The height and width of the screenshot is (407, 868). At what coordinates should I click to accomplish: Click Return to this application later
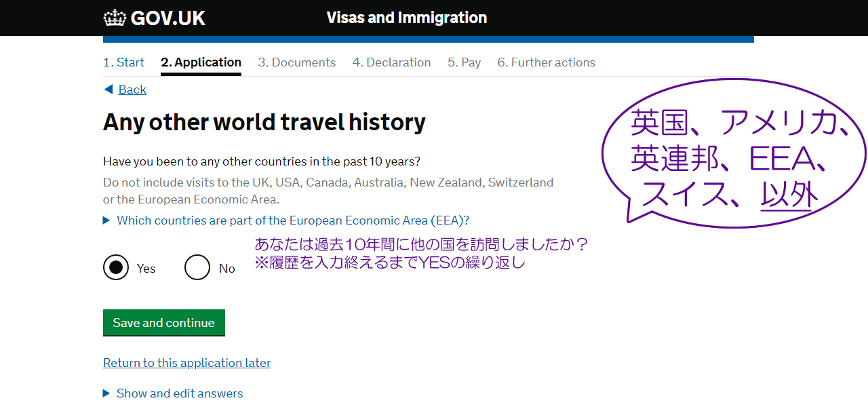coord(186,363)
